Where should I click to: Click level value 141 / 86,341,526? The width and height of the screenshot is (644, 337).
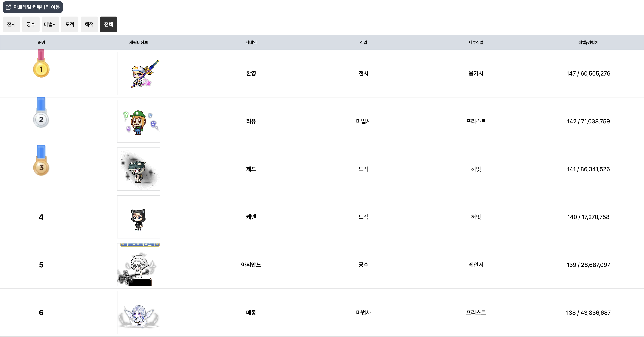[588, 169]
